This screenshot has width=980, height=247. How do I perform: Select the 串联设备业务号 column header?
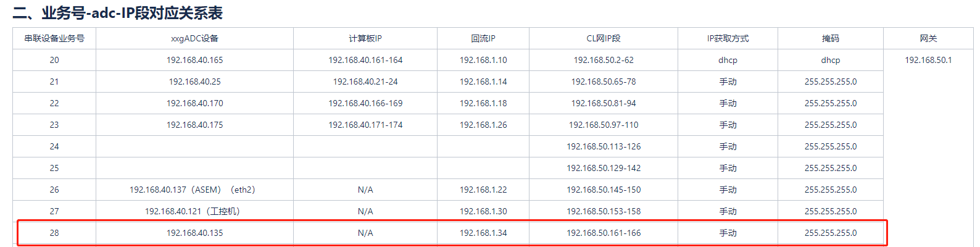pyautogui.click(x=54, y=38)
